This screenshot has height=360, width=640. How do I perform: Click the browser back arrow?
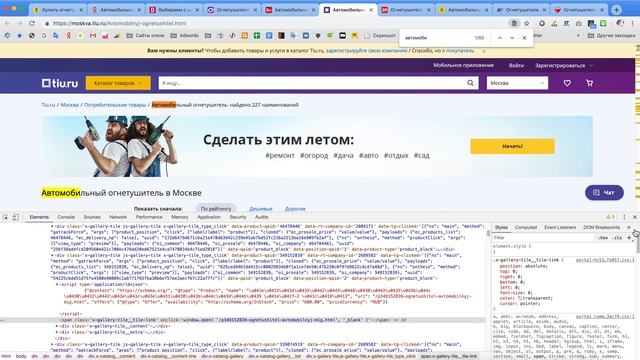click(x=7, y=23)
